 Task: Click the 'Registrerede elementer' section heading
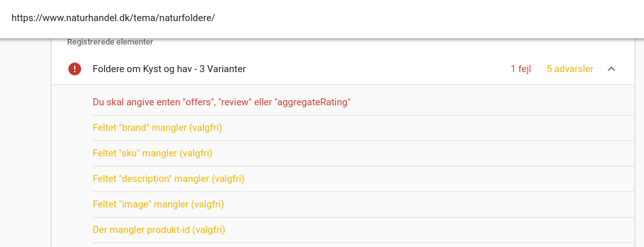pyautogui.click(x=110, y=42)
